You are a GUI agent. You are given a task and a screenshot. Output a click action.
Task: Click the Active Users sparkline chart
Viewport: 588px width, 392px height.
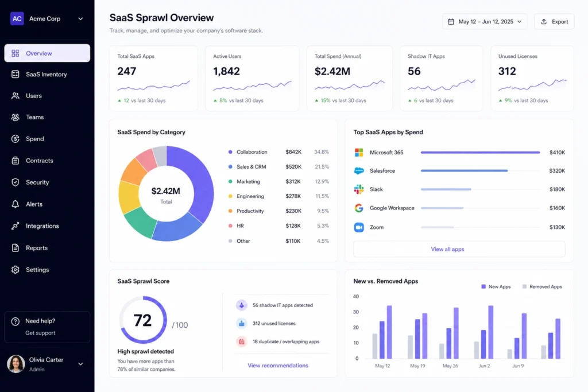coord(253,86)
